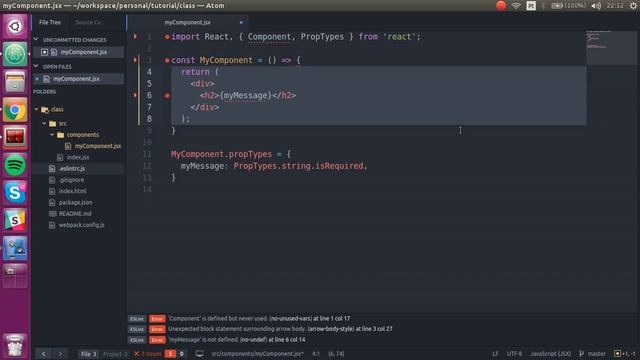Show Project 3 linter scope

tap(115, 353)
